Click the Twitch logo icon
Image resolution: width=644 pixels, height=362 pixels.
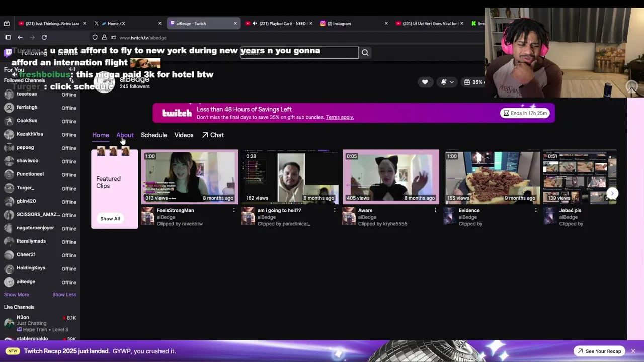(8, 52)
